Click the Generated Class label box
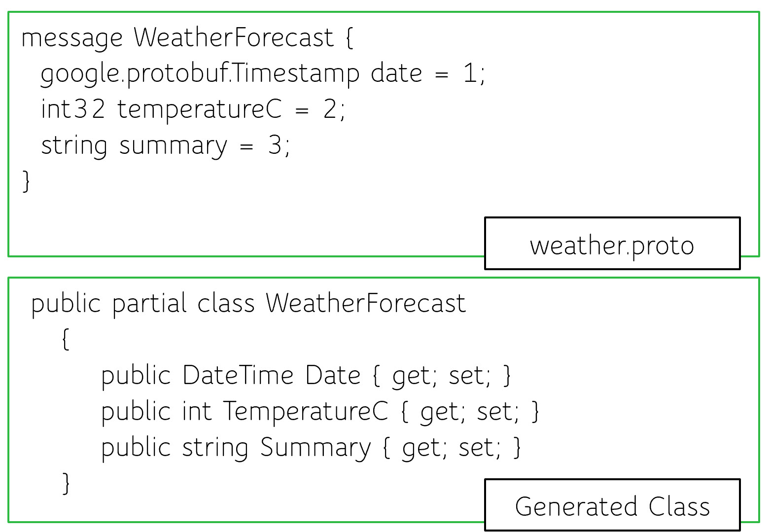This screenshot has width=771, height=532. [612, 505]
